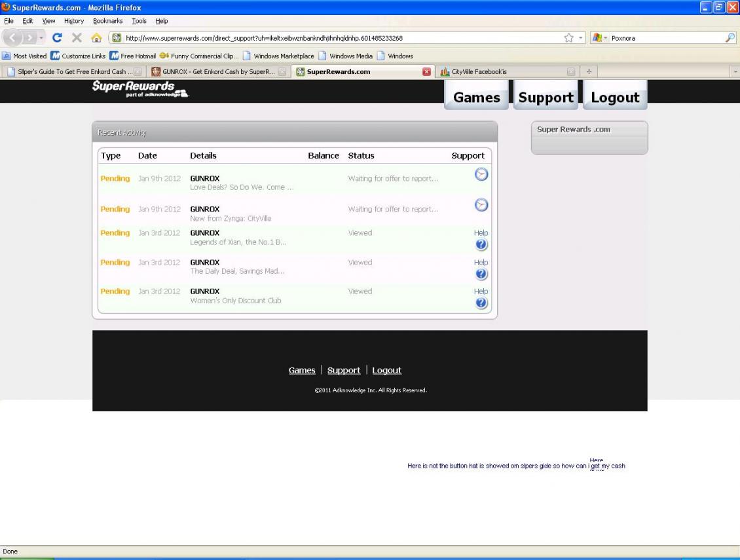Click the Games header button
The image size is (740, 560).
pos(477,98)
